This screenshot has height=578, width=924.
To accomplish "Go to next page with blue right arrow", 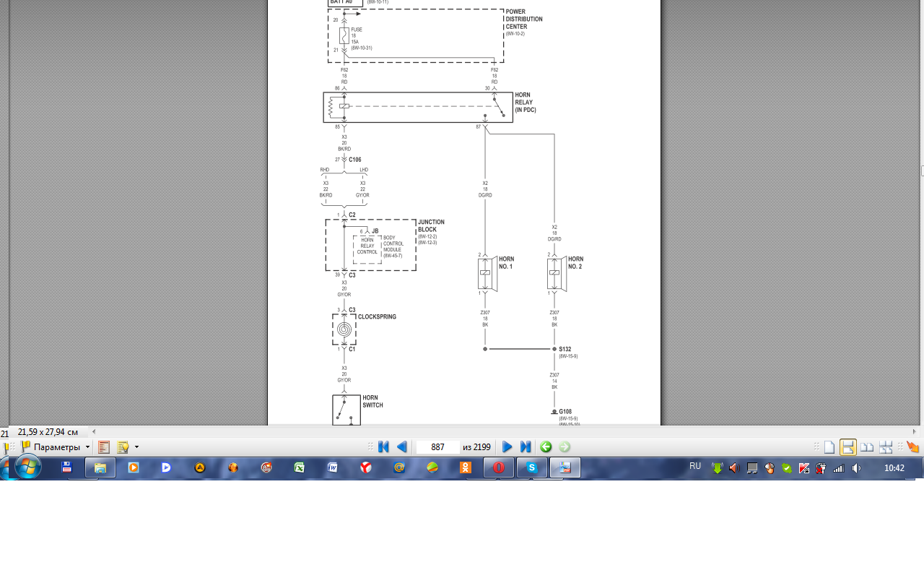I will [x=507, y=447].
